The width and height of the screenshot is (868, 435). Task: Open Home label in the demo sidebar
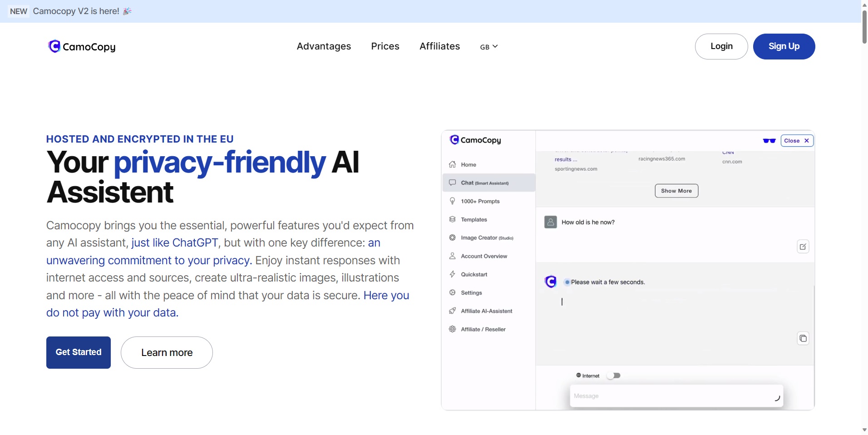pos(469,165)
